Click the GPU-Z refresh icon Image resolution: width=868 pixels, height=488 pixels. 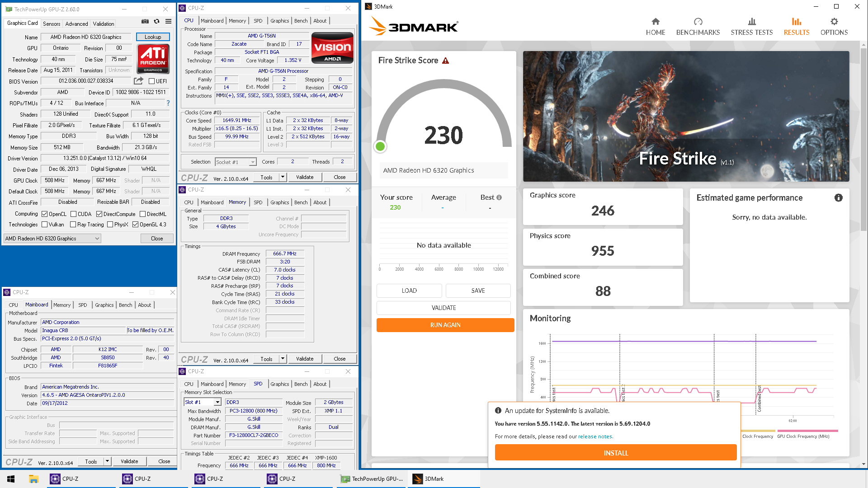(156, 21)
